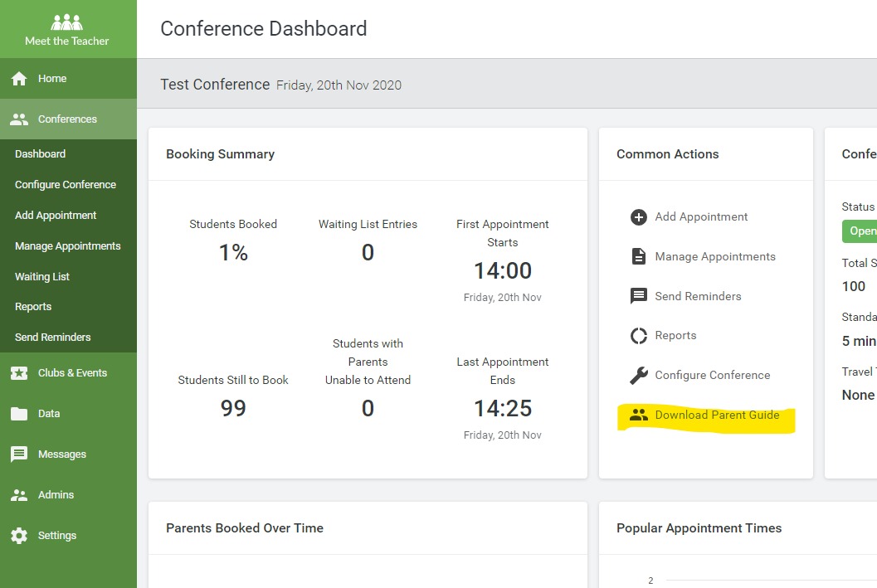
Task: Click the Data folder icon
Action: (x=19, y=414)
